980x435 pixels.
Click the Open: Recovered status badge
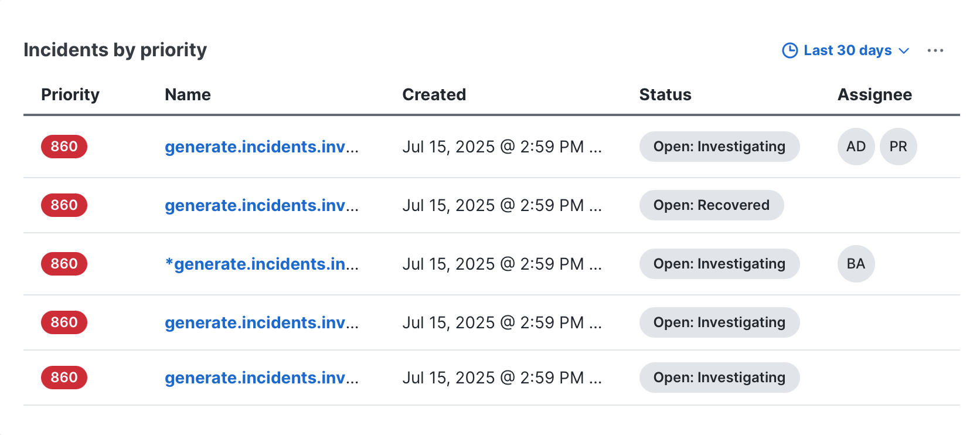coord(712,205)
